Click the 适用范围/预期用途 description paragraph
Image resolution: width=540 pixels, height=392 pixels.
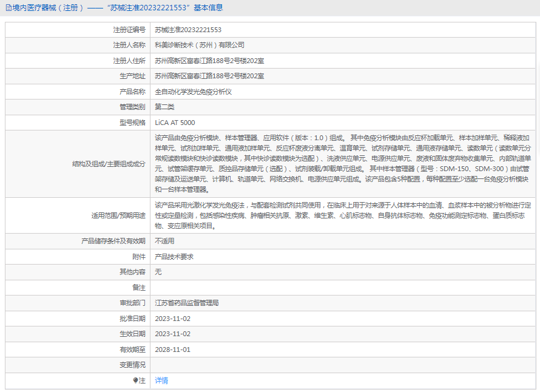point(343,215)
